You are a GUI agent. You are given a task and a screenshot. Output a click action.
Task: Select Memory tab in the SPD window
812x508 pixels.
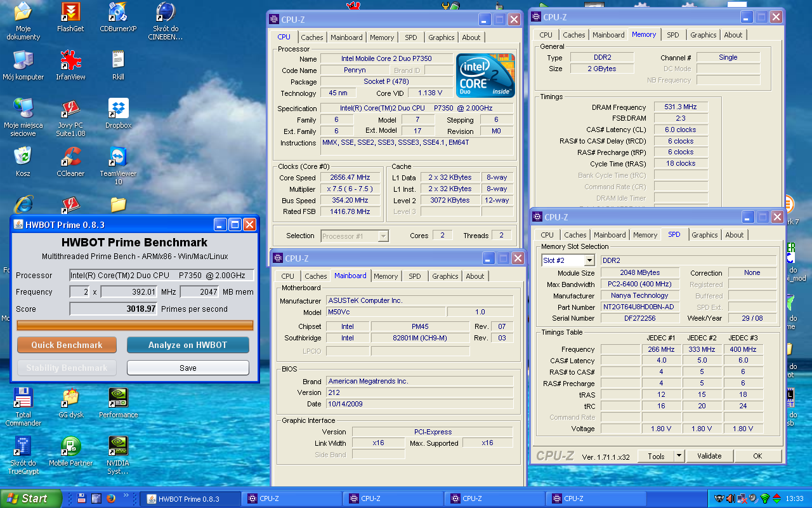click(645, 235)
